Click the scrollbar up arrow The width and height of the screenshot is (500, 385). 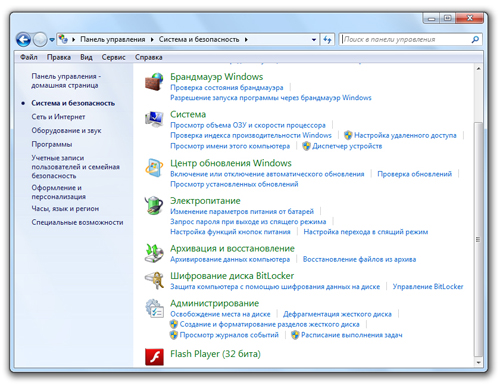478,68
